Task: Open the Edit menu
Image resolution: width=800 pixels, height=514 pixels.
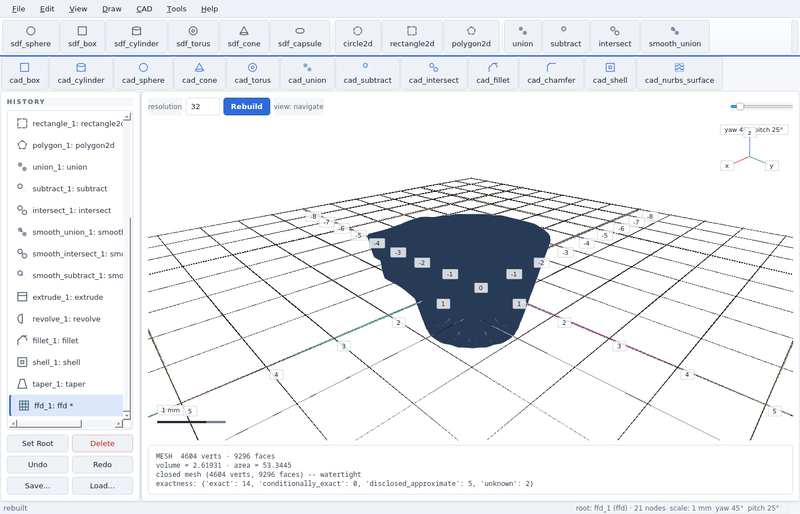Action: tap(47, 9)
